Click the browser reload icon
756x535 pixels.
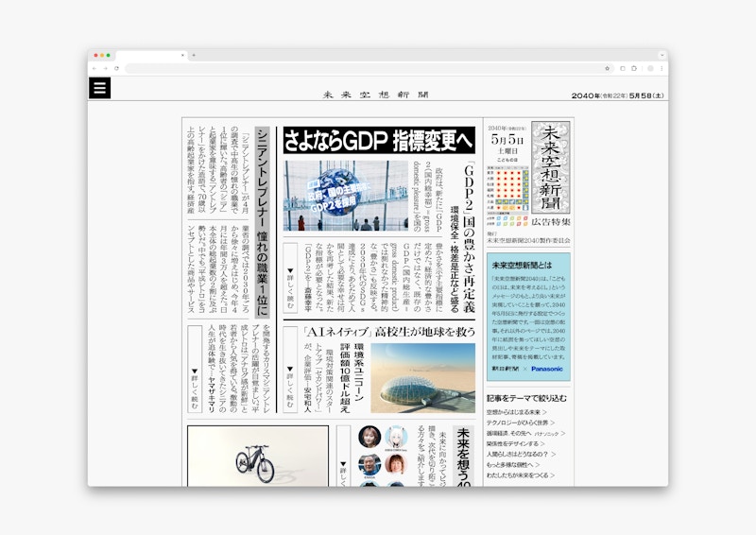116,68
